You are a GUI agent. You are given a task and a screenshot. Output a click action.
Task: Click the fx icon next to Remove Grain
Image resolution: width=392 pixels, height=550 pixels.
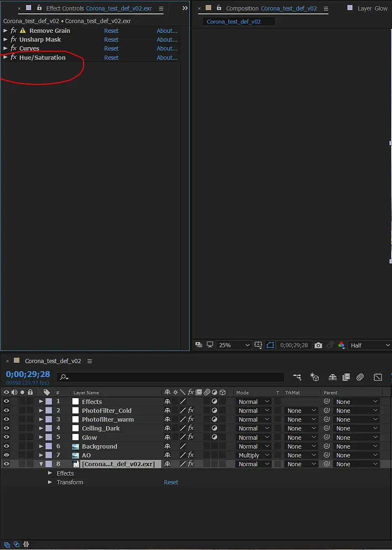[13, 30]
